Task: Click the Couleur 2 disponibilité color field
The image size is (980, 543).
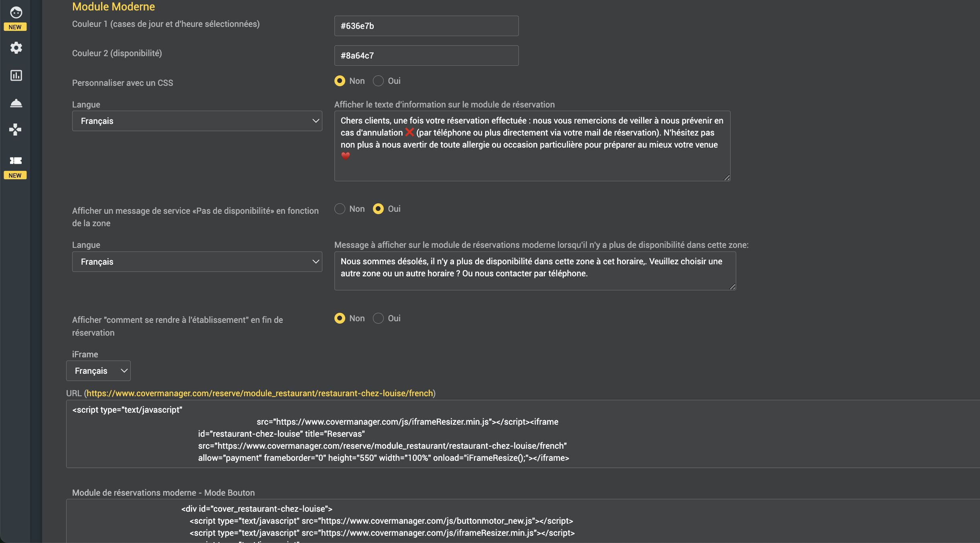Action: [x=426, y=56]
